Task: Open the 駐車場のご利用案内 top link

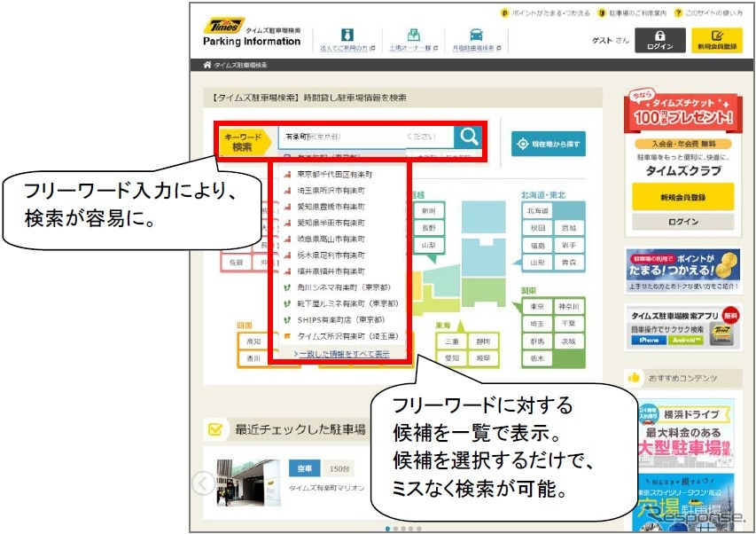Action: [x=632, y=13]
